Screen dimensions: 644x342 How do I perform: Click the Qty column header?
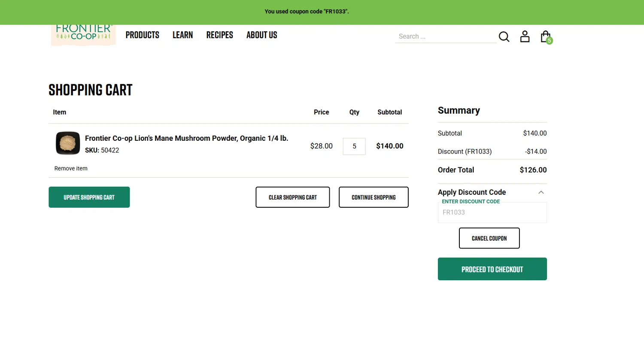[x=354, y=112]
